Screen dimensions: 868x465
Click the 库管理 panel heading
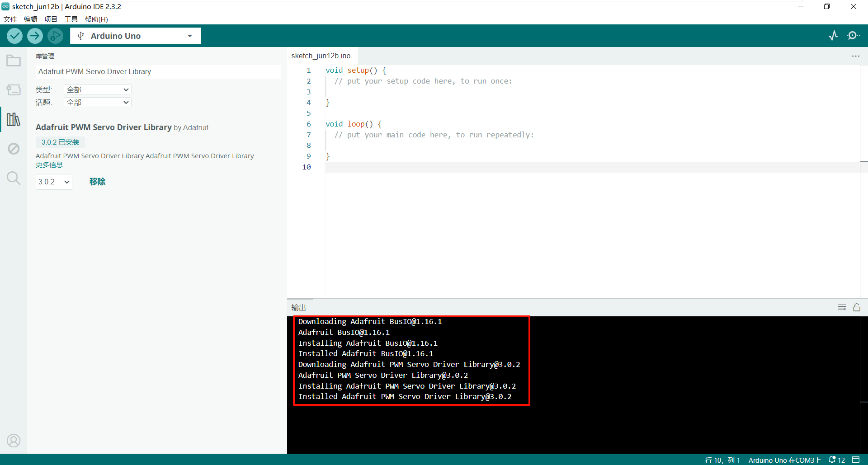[45, 56]
